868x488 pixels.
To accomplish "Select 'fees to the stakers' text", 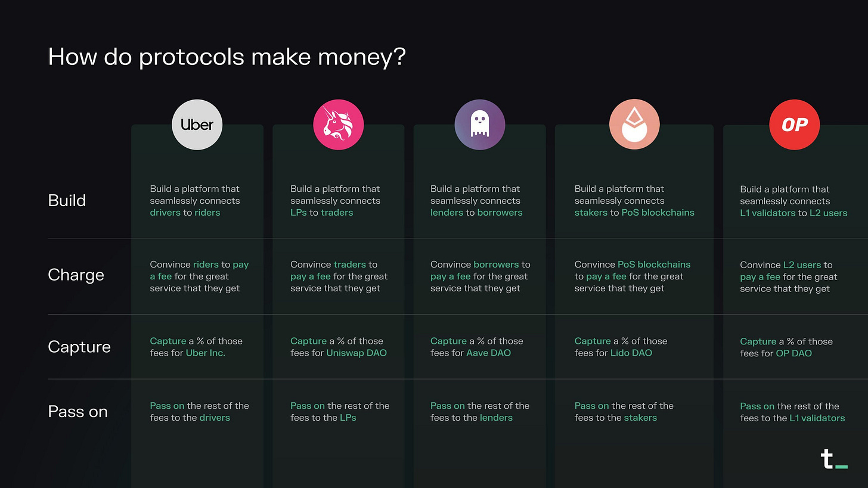I will (616, 418).
